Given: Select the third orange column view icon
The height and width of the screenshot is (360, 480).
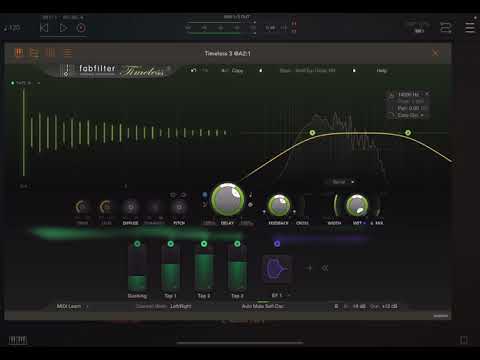Looking at the screenshot, I should pyautogui.click(x=50, y=53).
